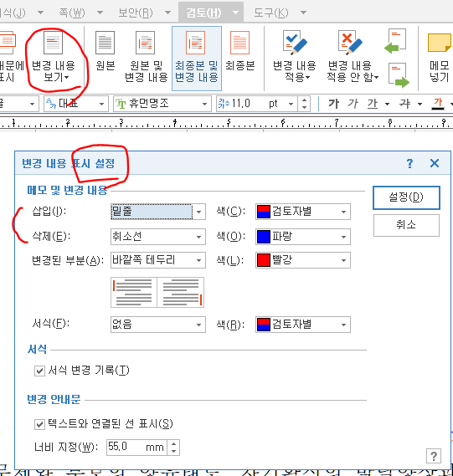This screenshot has height=476, width=453.
Task: Select the 원본 view icon
Action: (x=105, y=43)
